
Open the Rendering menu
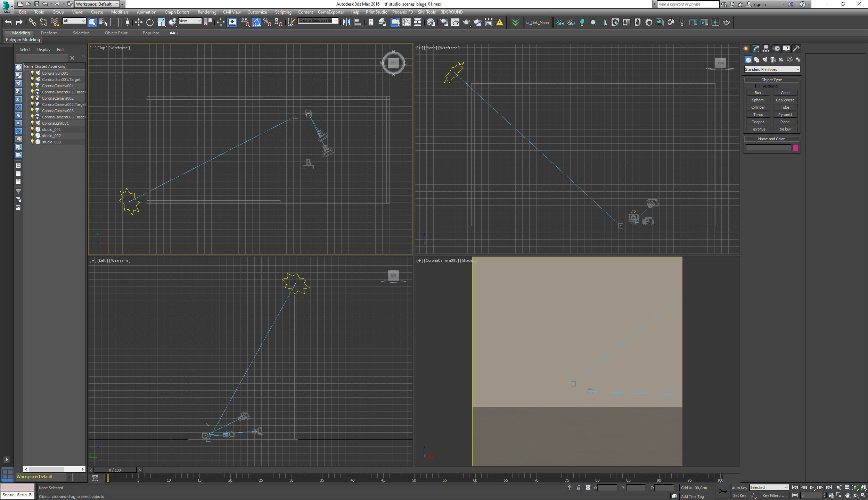coord(207,12)
